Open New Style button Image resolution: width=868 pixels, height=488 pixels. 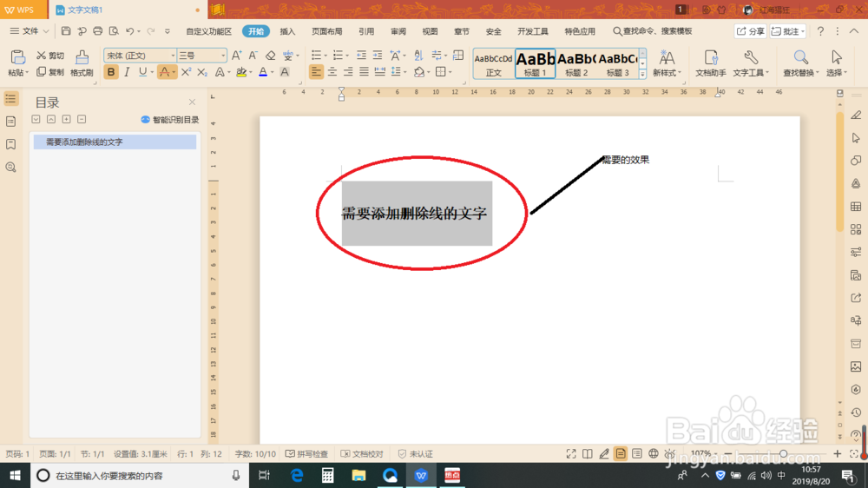(x=667, y=63)
